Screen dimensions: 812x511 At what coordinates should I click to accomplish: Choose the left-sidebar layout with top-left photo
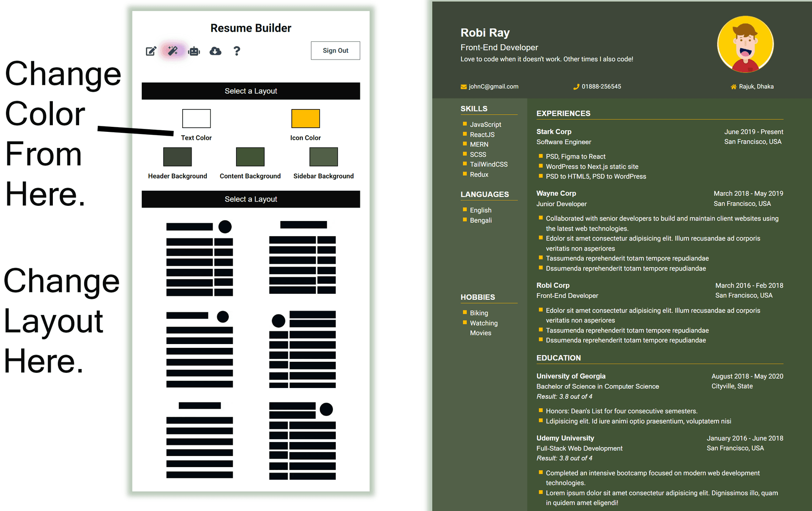(302, 350)
